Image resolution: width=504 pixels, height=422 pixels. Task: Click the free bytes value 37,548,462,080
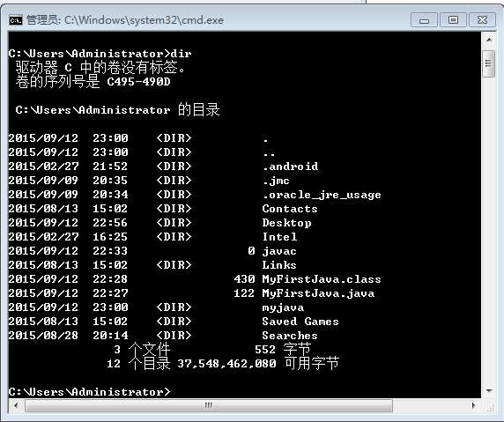tap(227, 364)
